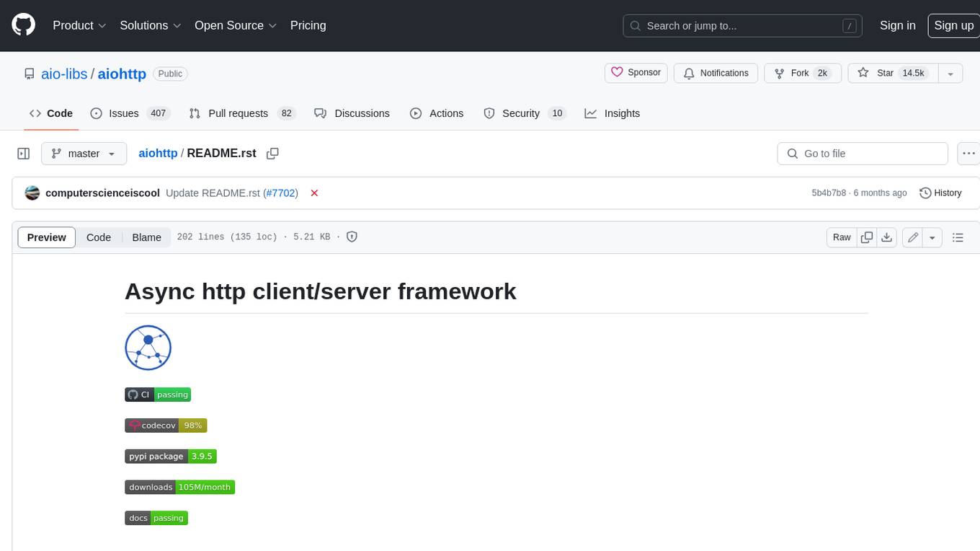Open commit 5b4b7b8
The height and width of the screenshot is (551, 980).
point(829,193)
